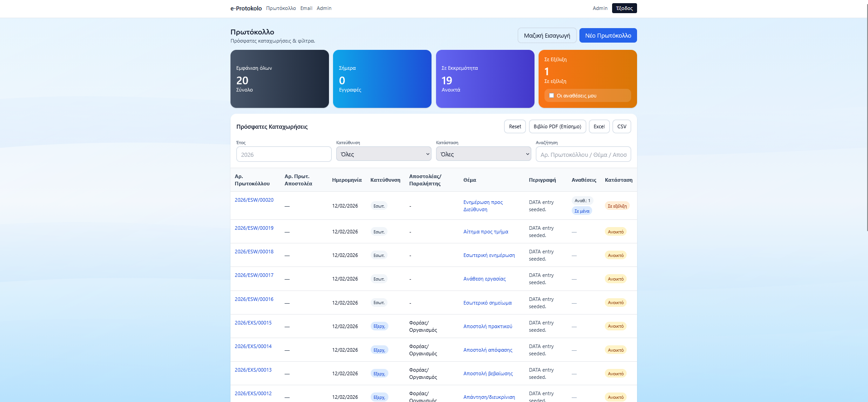Download Βιβλίο PDF (Επίσημο)
868x402 pixels.
(x=557, y=126)
